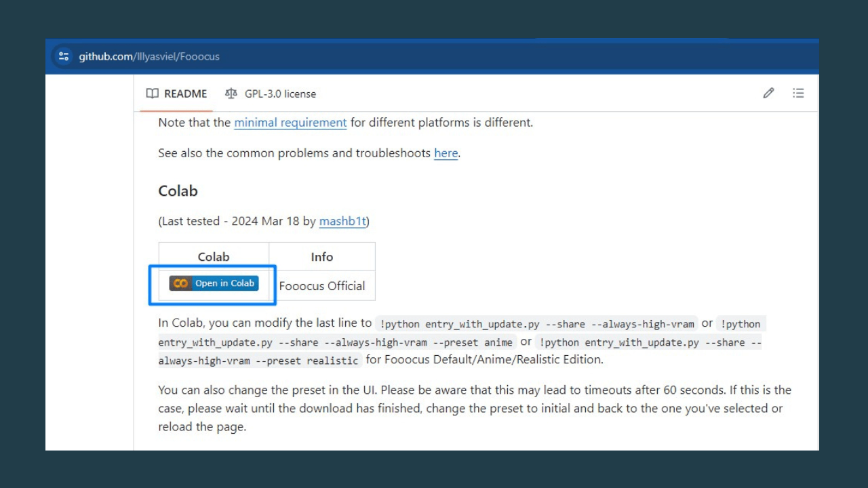
Task: Click the 'Colab' section heading
Action: click(178, 191)
